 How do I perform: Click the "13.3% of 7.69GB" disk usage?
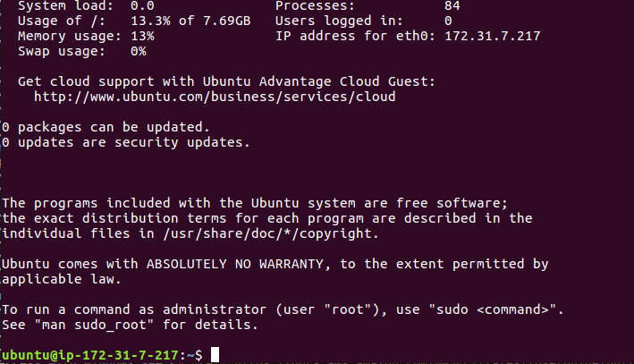[x=190, y=21]
